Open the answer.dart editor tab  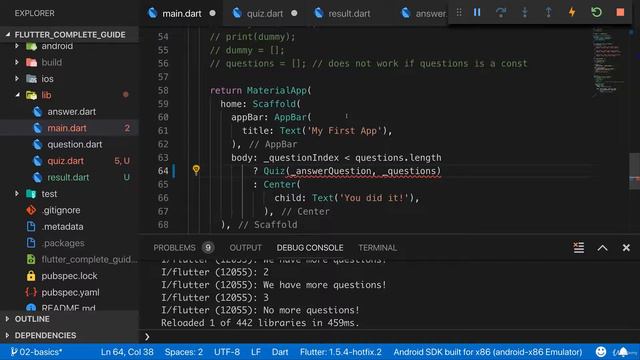[x=424, y=13]
